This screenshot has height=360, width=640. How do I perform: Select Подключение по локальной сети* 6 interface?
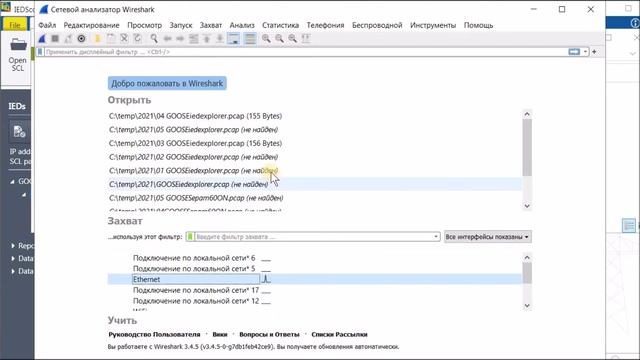pos(194,258)
